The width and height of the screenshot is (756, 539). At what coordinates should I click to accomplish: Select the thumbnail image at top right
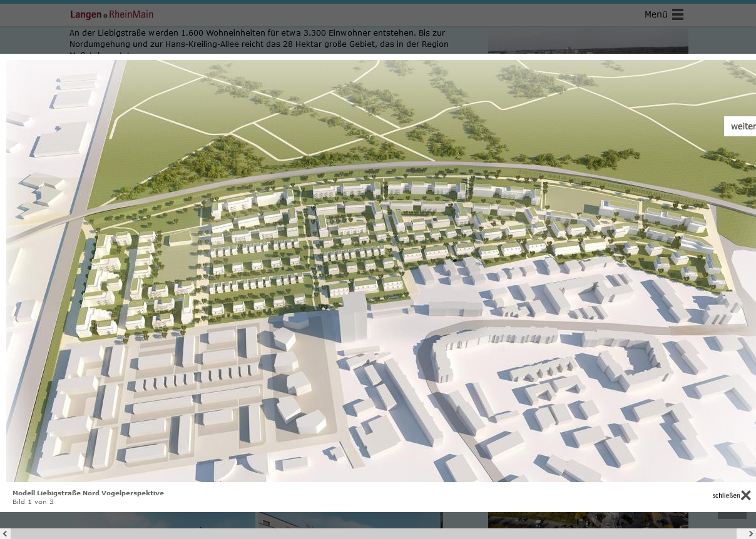click(588, 41)
